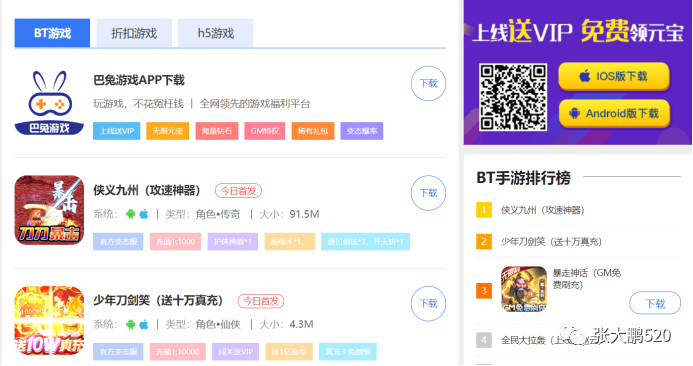The image size is (693, 366).
Task: Click the orange rank 3 badge
Action: point(484,290)
